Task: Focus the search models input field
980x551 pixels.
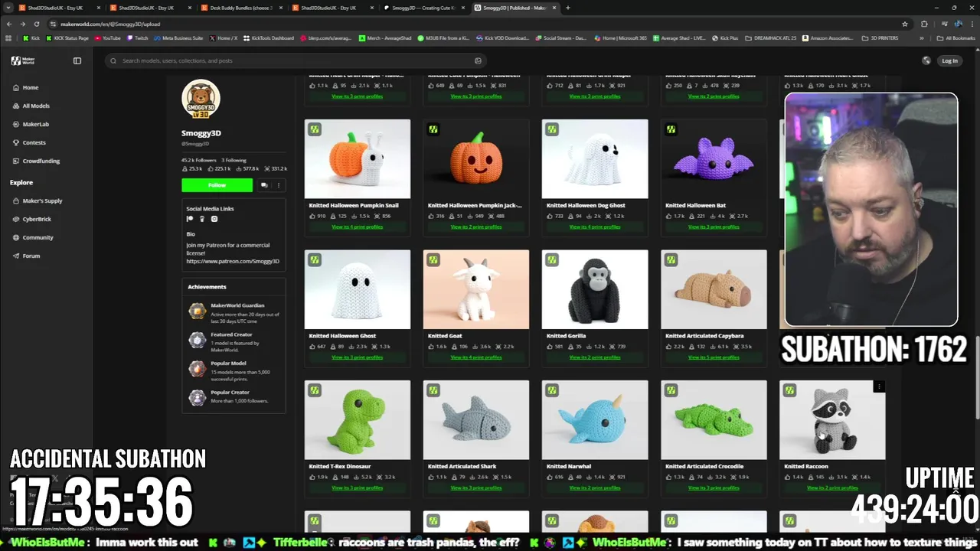Action: (x=295, y=60)
